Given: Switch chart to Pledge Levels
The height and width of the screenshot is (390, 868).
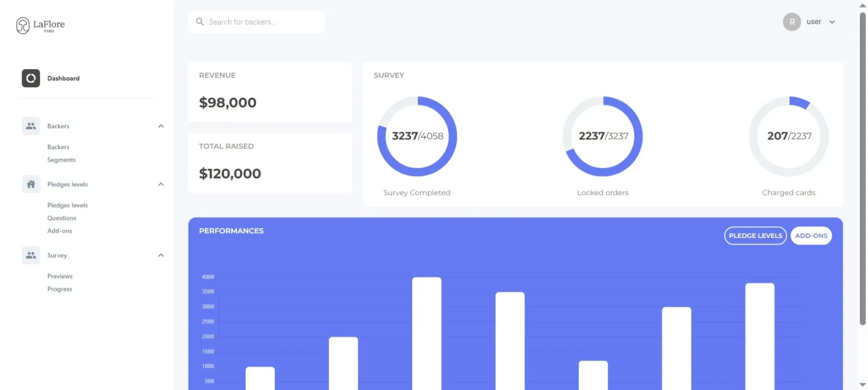Looking at the screenshot, I should click(755, 235).
